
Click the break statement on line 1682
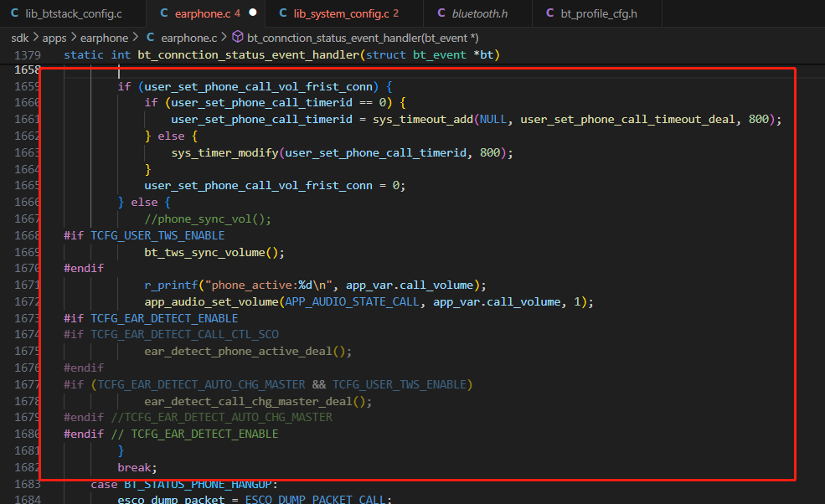click(x=137, y=467)
